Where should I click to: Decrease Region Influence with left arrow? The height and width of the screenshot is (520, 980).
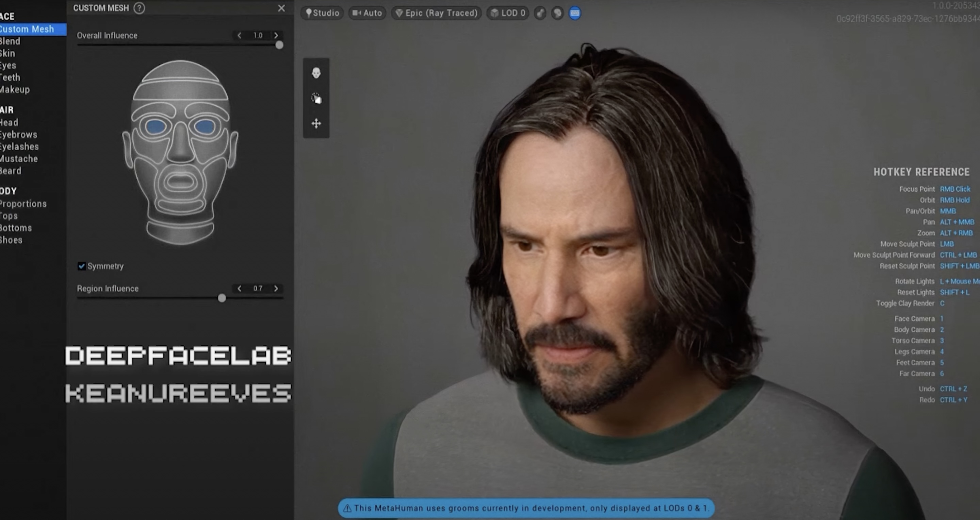[x=239, y=289]
